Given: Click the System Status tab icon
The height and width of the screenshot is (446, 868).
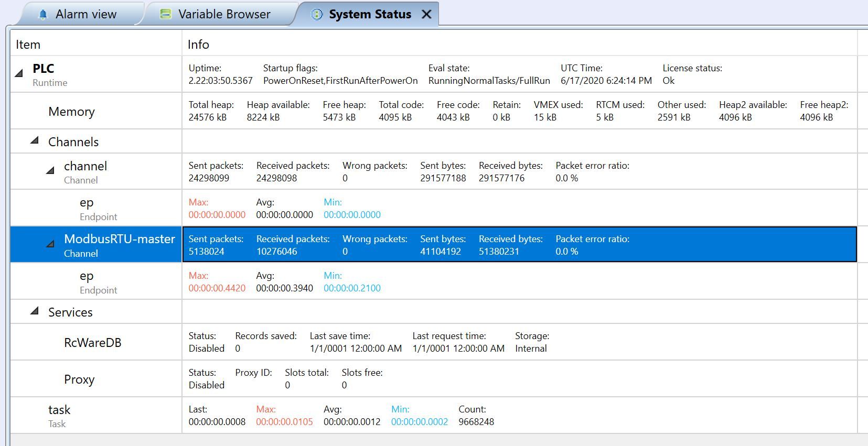Looking at the screenshot, I should point(317,14).
